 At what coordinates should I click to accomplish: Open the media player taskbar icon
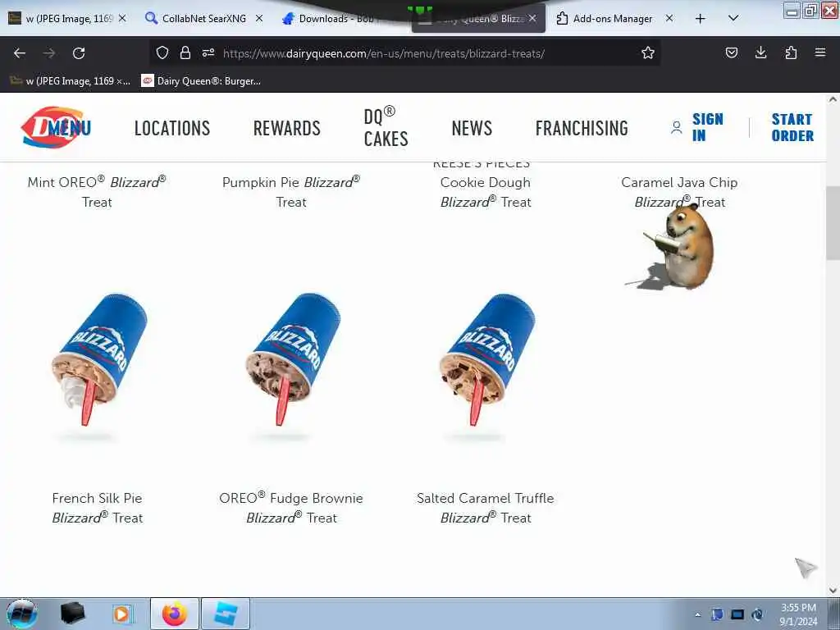pos(121,614)
